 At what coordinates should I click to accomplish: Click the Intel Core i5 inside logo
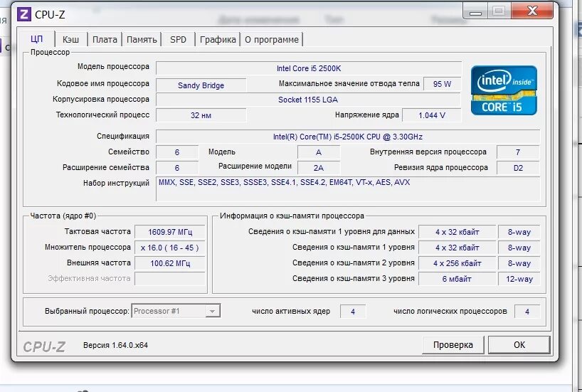pos(504,90)
